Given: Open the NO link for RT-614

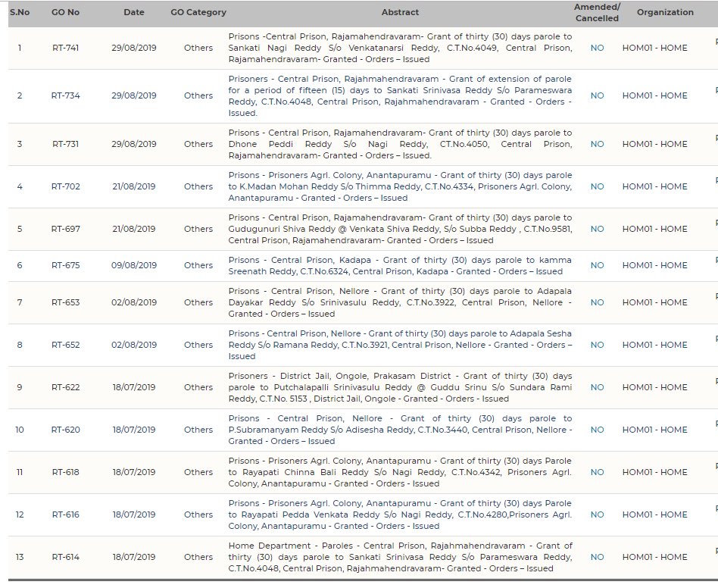Looking at the screenshot, I should click(x=597, y=558).
